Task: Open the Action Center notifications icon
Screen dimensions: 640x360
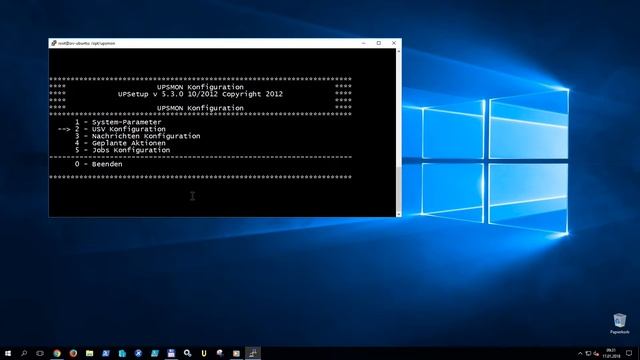Action: click(x=629, y=353)
